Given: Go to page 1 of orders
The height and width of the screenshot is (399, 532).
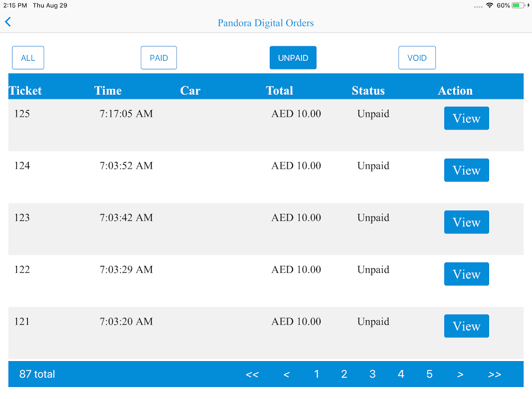Looking at the screenshot, I should pos(316,374).
